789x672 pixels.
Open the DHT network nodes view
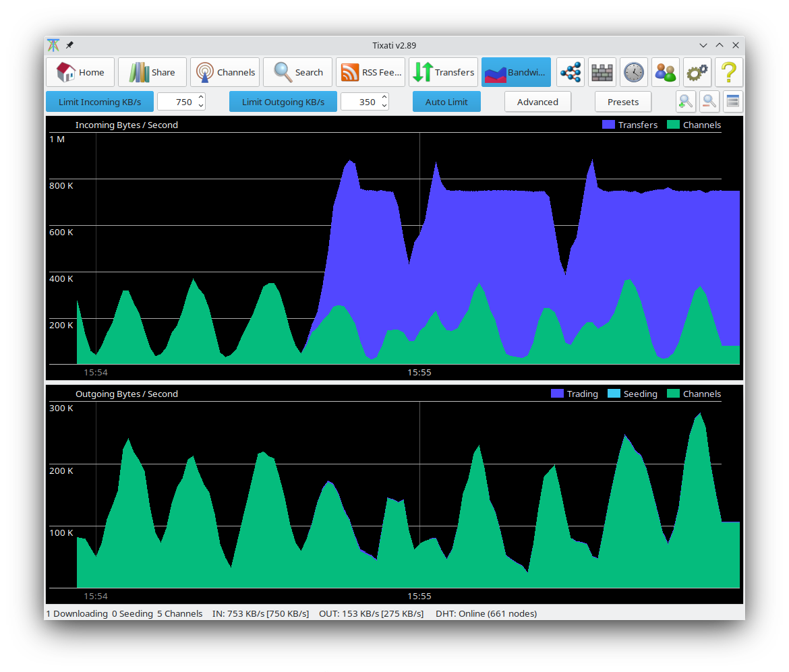pos(571,72)
